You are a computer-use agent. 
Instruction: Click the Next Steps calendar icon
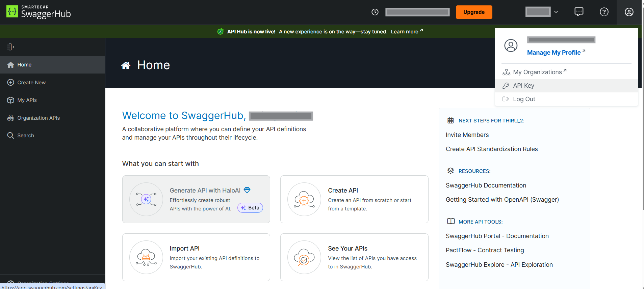click(450, 120)
